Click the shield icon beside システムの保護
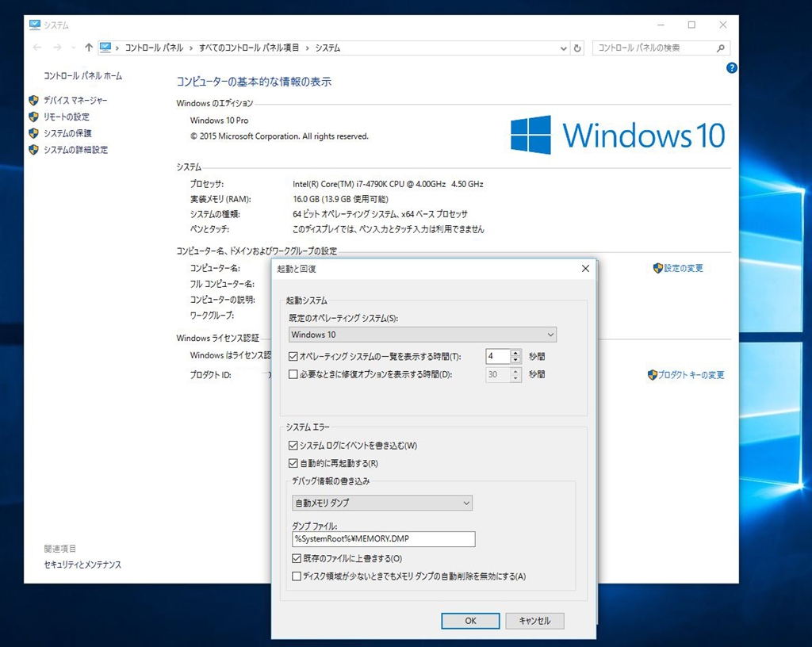Viewport: 812px width, 647px height. pyautogui.click(x=33, y=133)
